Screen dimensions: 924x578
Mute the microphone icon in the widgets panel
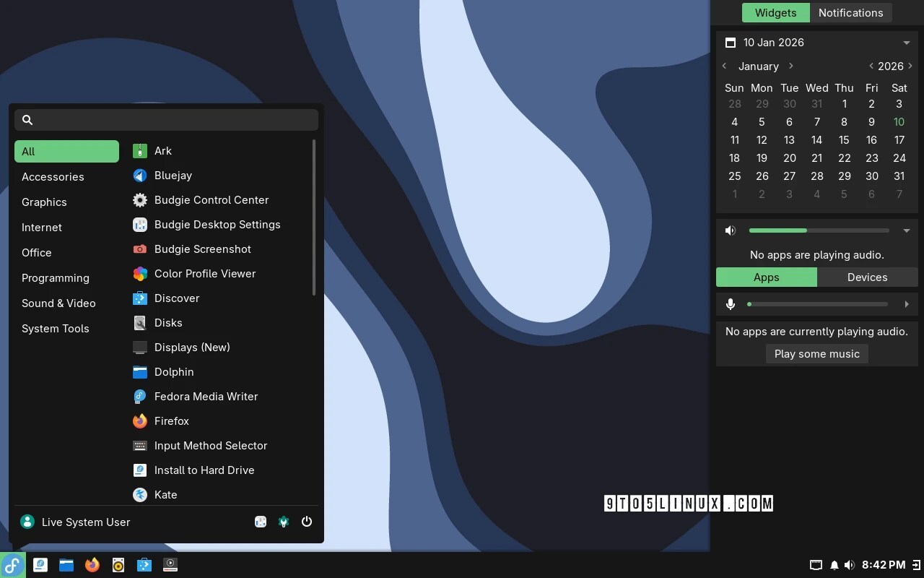(x=731, y=304)
